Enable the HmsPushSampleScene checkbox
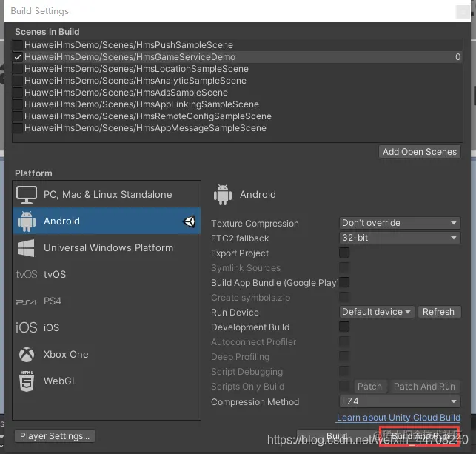Screen dimensions: 476x454 point(18,45)
